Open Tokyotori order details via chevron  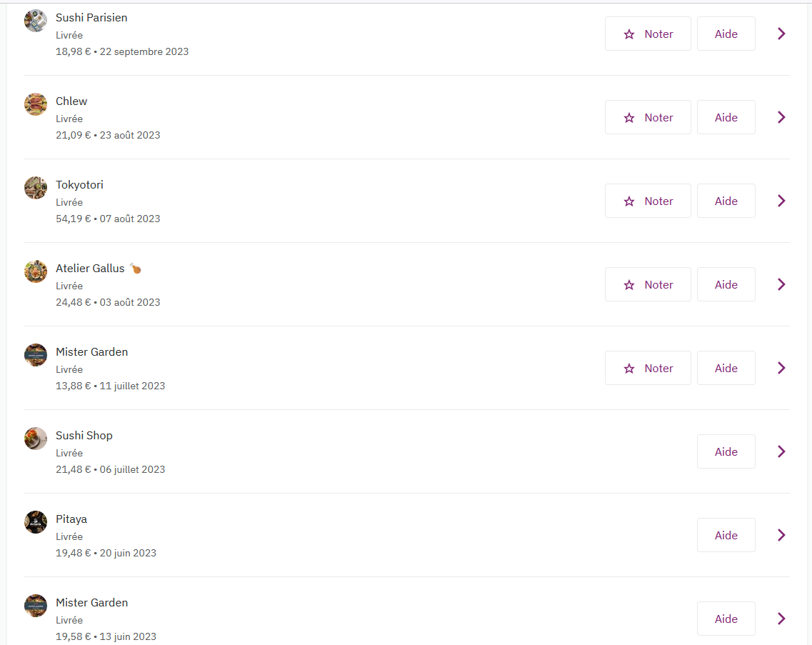point(781,201)
